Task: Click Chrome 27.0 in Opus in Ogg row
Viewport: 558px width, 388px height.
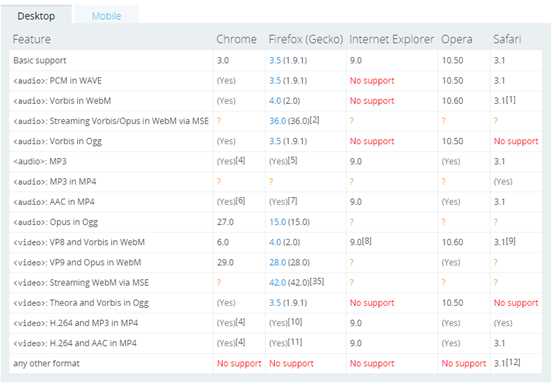Action: pos(225,222)
